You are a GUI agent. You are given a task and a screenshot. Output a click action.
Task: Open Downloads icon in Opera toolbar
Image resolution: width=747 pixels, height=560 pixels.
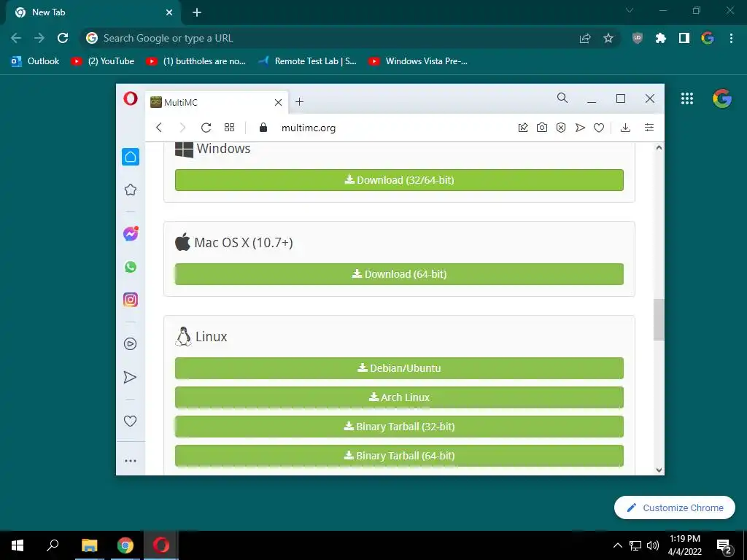tap(625, 127)
